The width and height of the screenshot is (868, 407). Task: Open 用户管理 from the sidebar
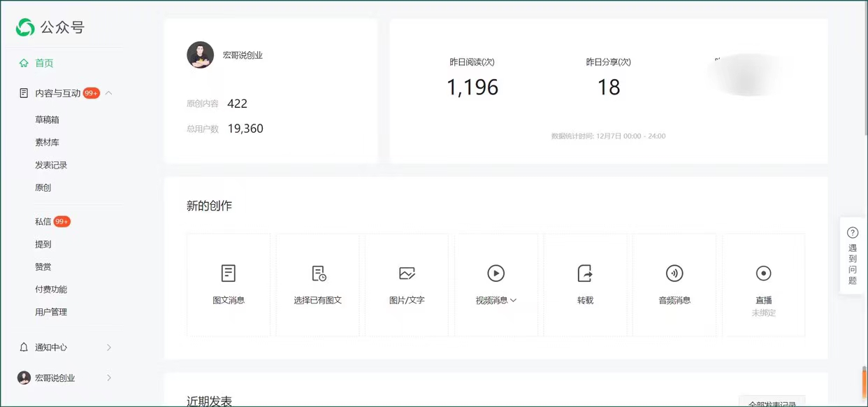click(x=51, y=312)
